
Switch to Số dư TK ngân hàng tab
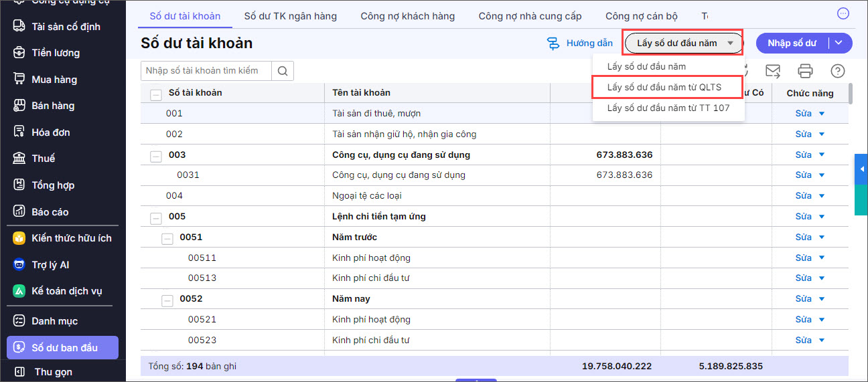click(290, 16)
